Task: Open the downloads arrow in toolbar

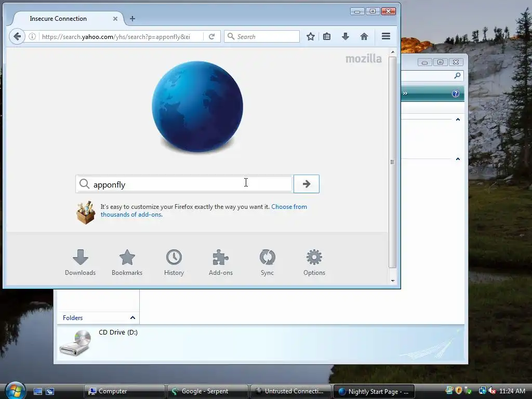Action: 345,36
